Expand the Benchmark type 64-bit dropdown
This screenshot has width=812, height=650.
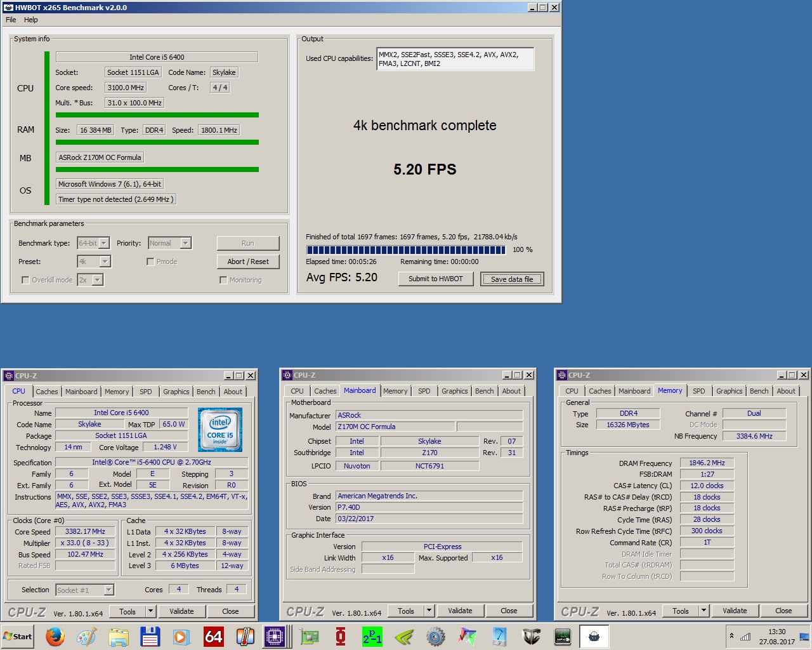pos(104,243)
